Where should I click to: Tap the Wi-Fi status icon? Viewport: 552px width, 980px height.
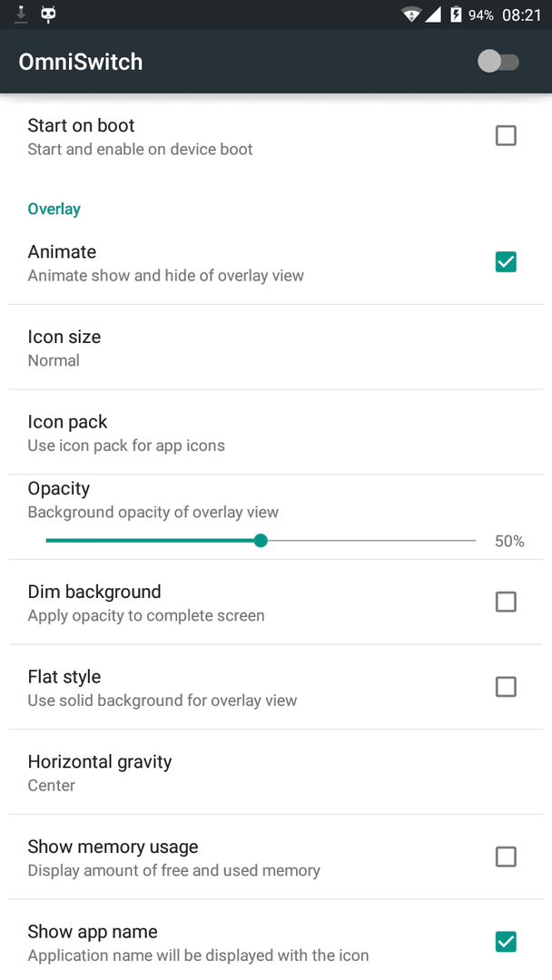pyautogui.click(x=410, y=15)
